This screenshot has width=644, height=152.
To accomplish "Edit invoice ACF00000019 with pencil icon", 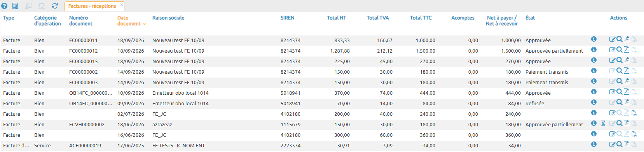I will [612, 144].
